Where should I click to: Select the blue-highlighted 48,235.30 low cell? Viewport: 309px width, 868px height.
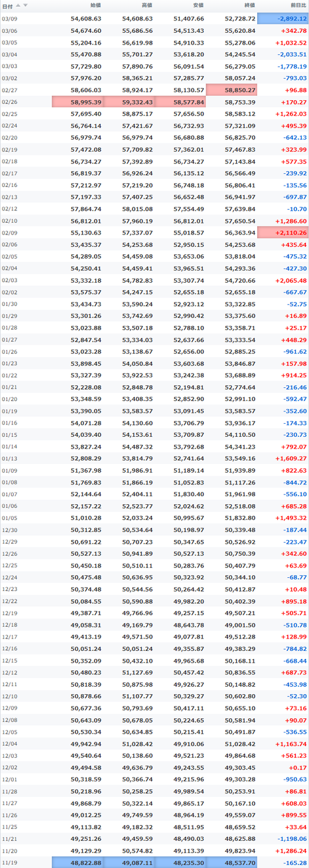180,862
